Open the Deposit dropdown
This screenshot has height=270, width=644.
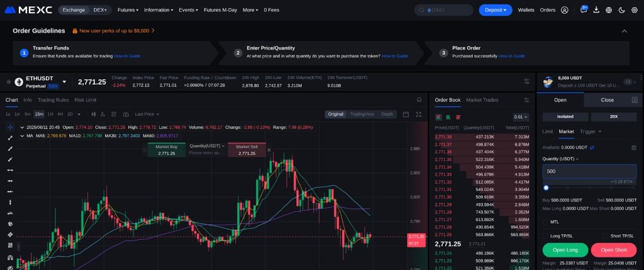pos(496,10)
